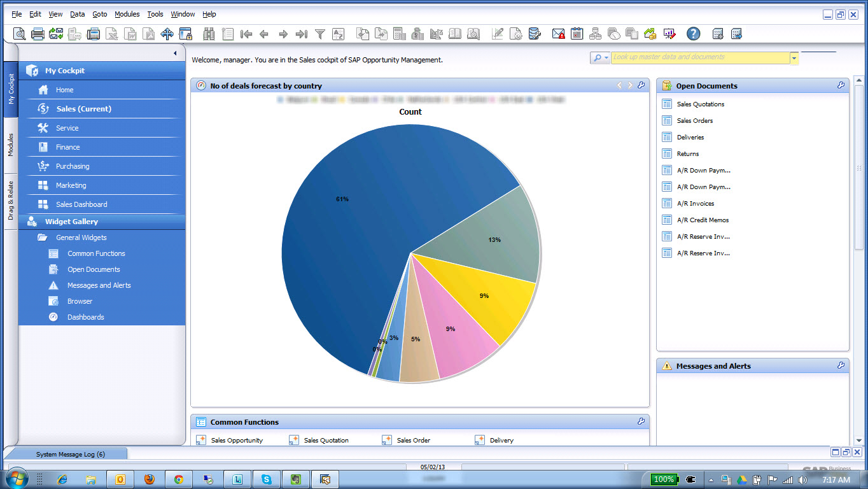Open the Modules menu
The height and width of the screenshot is (489, 868).
click(x=127, y=14)
